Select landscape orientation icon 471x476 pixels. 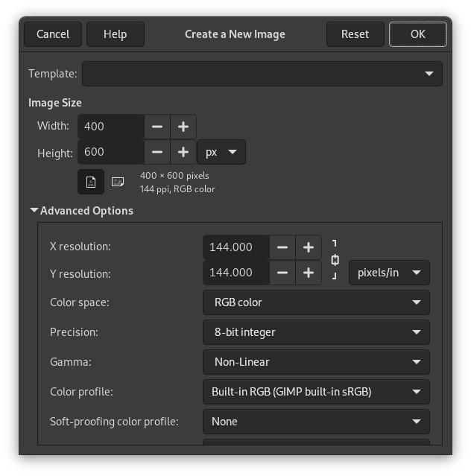pyautogui.click(x=117, y=182)
